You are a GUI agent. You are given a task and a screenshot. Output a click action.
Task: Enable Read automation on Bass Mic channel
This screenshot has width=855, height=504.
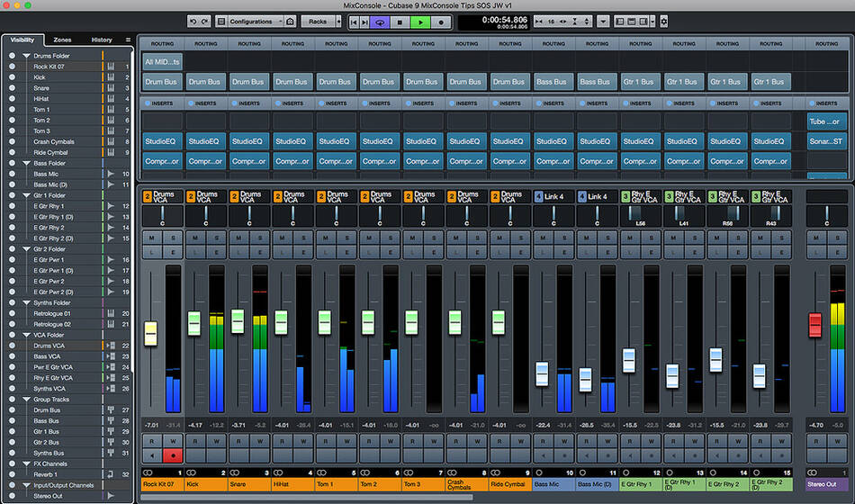click(x=543, y=441)
